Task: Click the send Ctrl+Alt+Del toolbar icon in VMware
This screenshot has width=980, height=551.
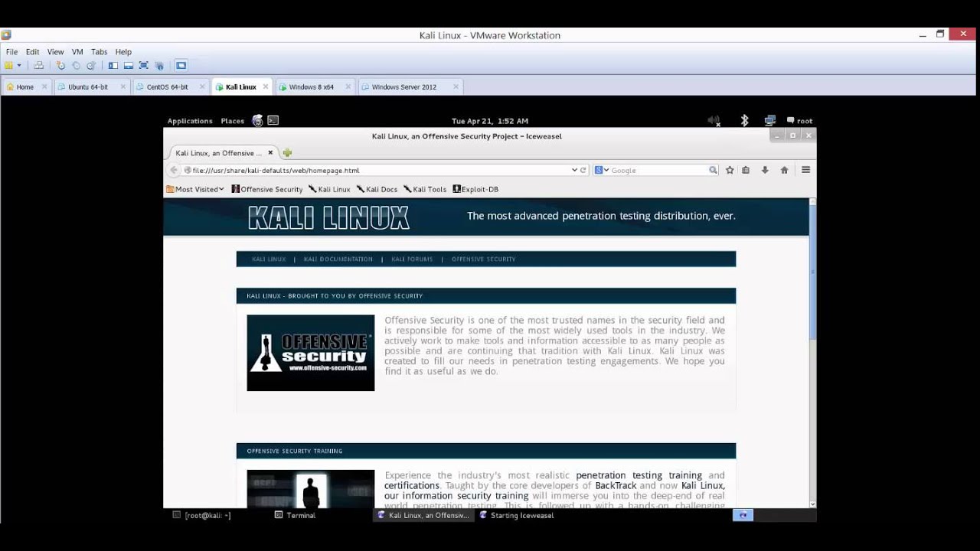Action: point(39,66)
